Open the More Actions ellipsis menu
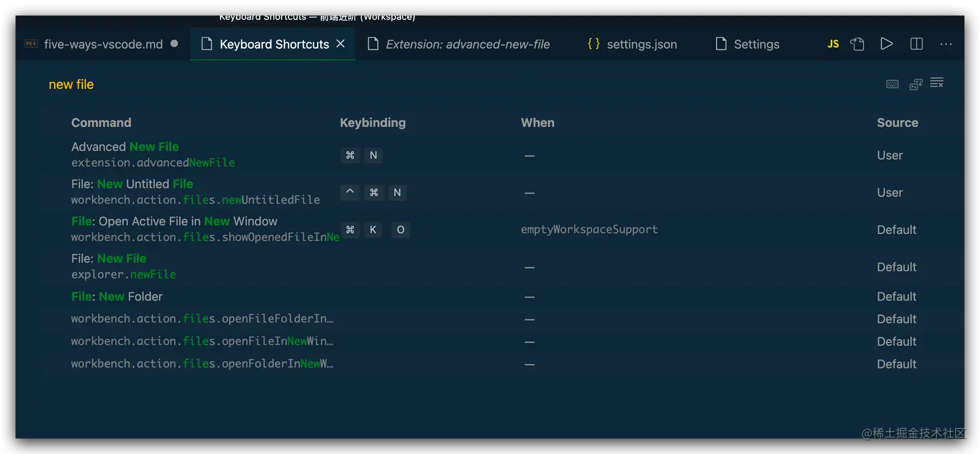The width and height of the screenshot is (980, 454). [x=946, y=43]
